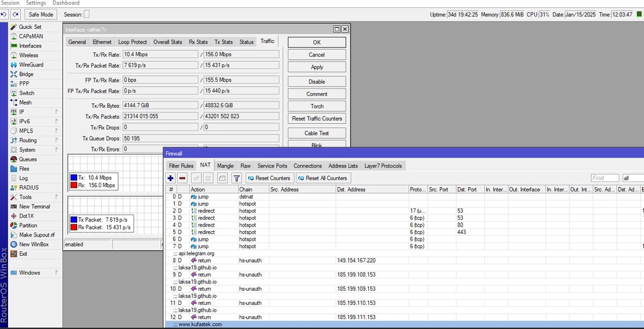Open RADIUS section

point(28,188)
